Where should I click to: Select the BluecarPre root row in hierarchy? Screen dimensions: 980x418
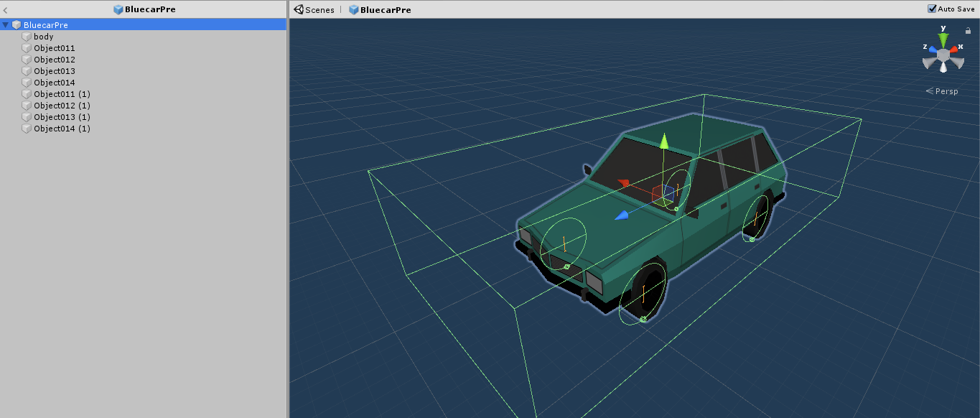pyautogui.click(x=144, y=25)
